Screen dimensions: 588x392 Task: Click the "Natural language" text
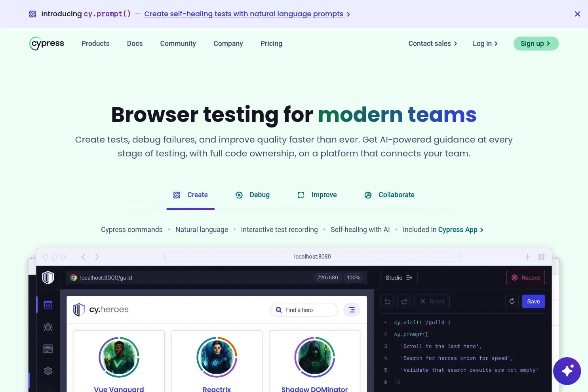point(202,230)
